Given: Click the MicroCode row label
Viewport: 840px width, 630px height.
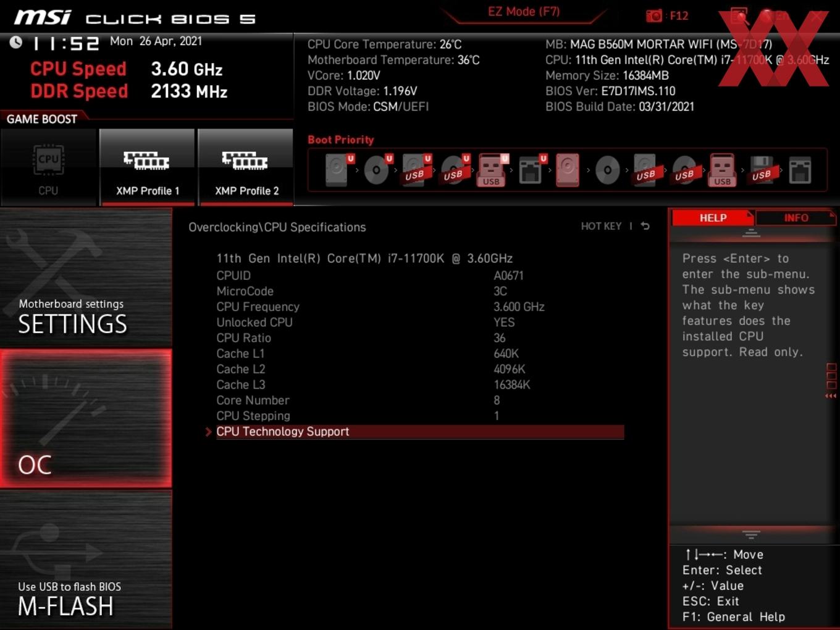Looking at the screenshot, I should pos(245,291).
